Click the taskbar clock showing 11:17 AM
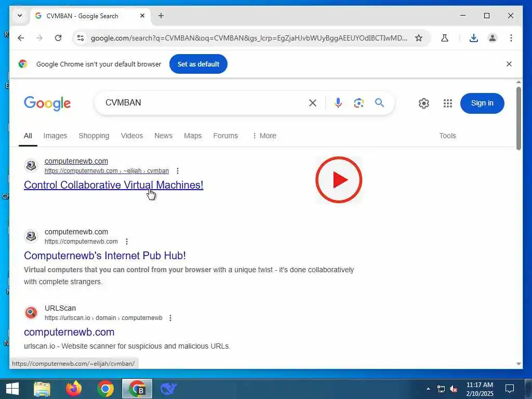The width and height of the screenshot is (532, 399). 480,389
